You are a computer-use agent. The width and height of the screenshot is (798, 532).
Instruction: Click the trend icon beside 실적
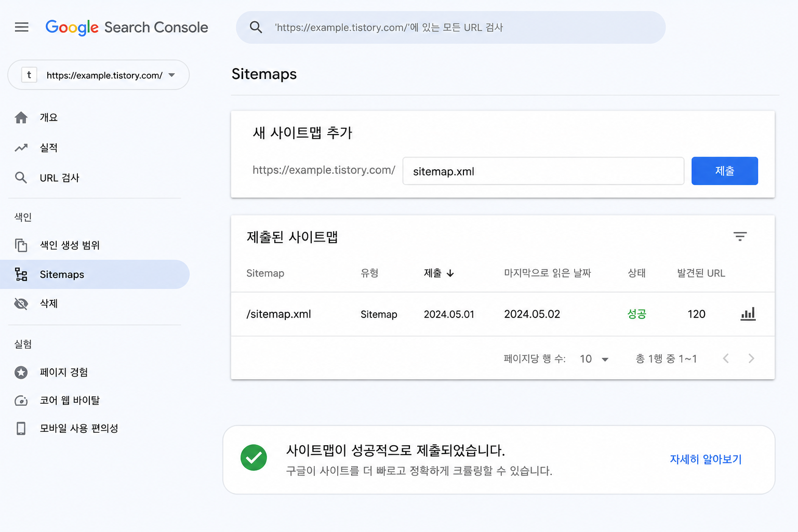point(21,148)
